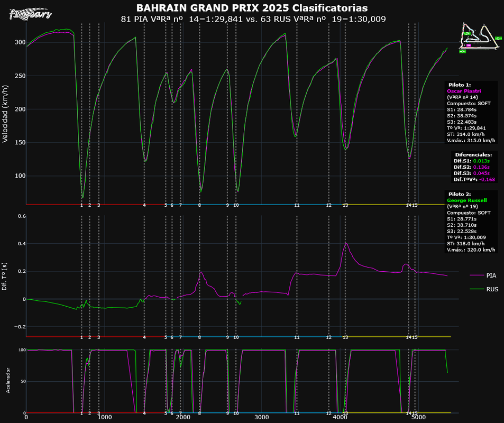
Task: Click the '(VªRª nº 19)' lap label
Action: click(462, 206)
